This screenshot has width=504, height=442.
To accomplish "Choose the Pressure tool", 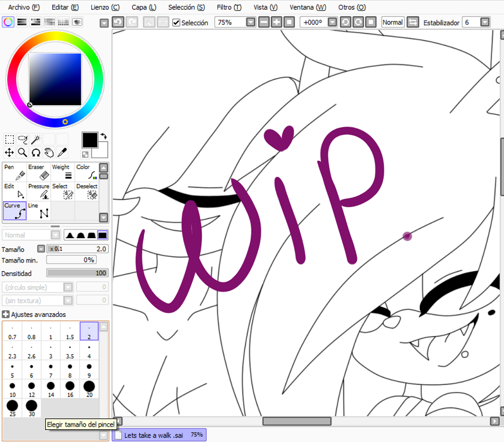I will click(38, 191).
